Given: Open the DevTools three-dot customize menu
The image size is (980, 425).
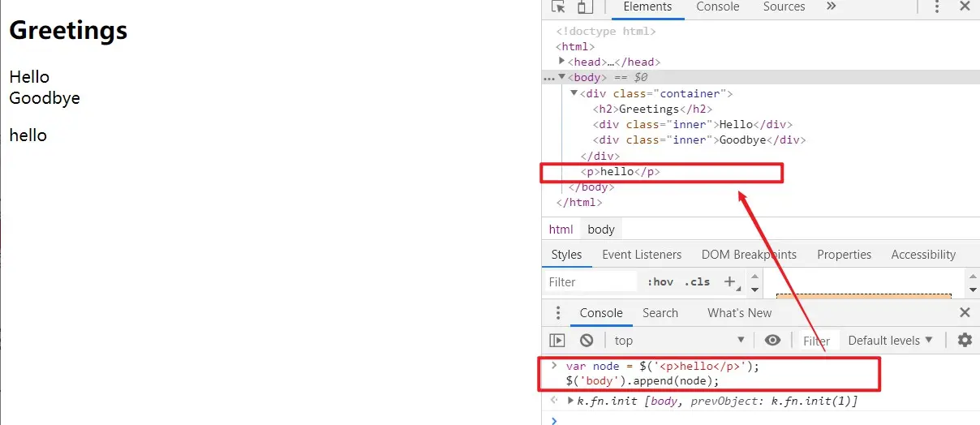Looking at the screenshot, I should (x=937, y=6).
